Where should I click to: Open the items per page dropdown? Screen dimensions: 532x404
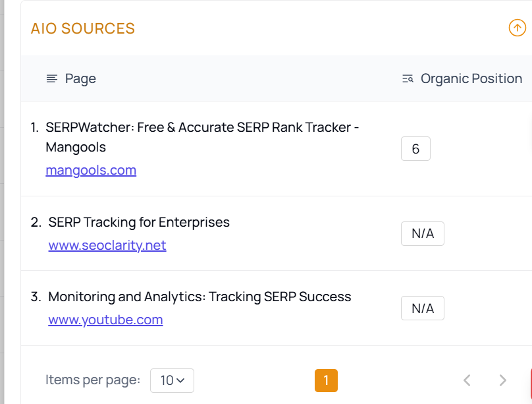(x=172, y=380)
